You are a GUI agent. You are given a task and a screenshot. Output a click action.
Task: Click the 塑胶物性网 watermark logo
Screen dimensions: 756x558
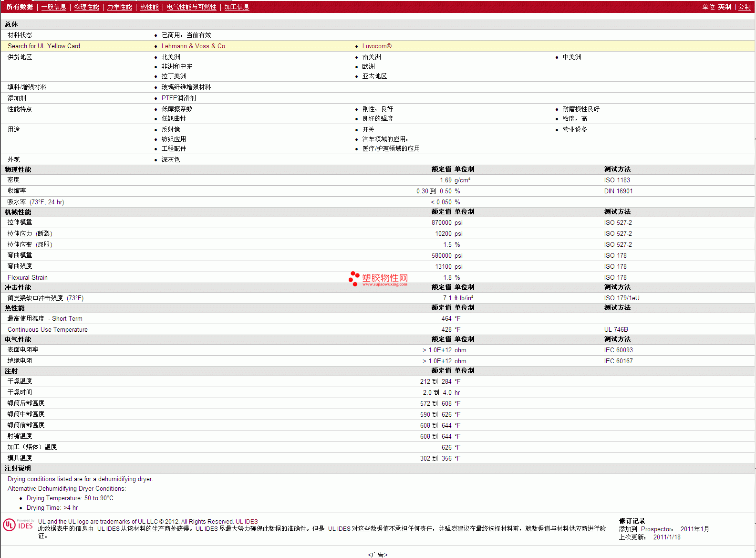click(x=378, y=279)
